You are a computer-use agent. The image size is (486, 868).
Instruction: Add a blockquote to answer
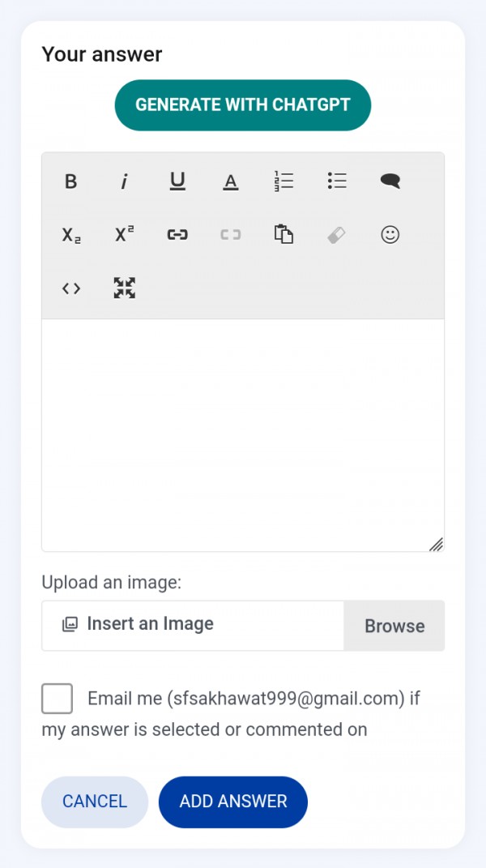click(x=390, y=182)
